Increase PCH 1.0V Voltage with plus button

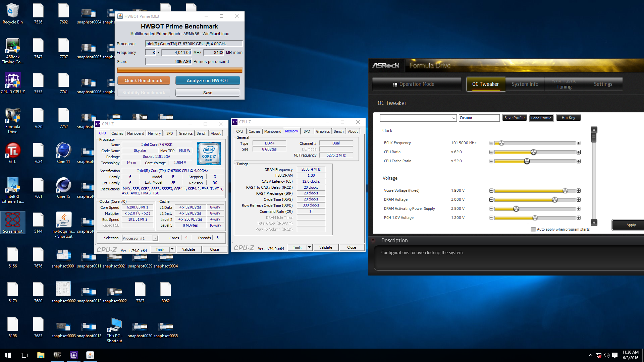tap(579, 218)
